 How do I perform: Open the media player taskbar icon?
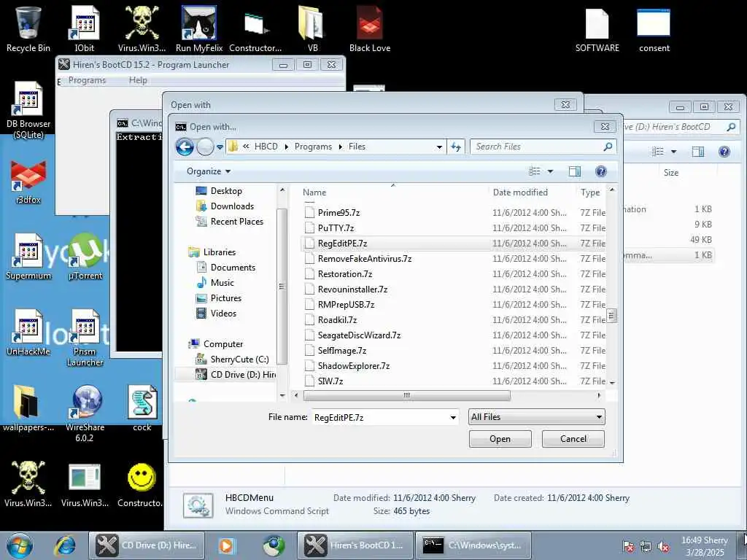pyautogui.click(x=226, y=545)
